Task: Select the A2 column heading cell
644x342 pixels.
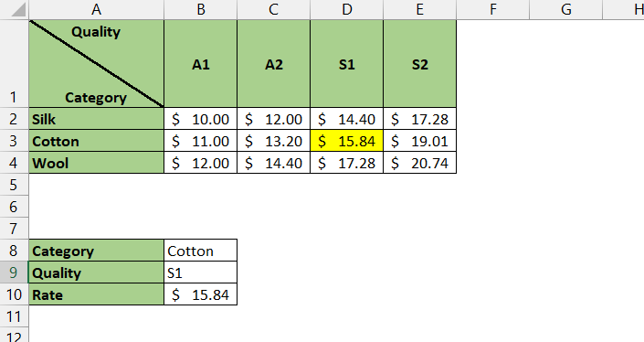Action: [273, 64]
